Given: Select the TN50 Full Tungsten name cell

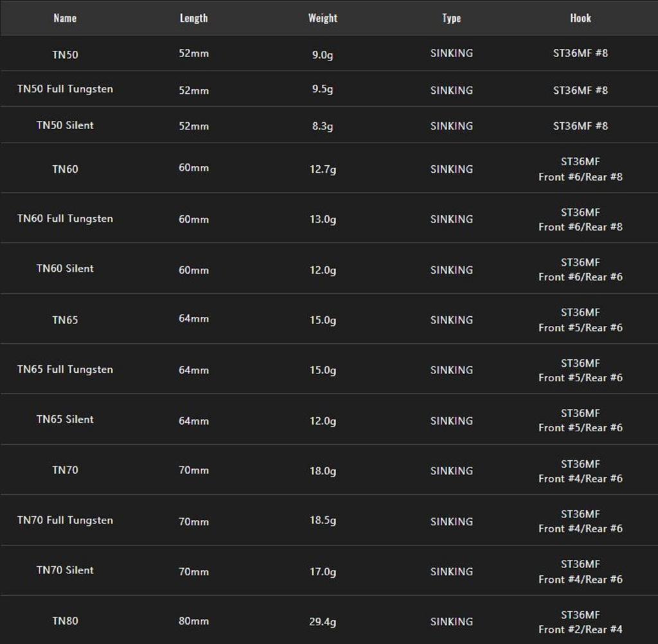Looking at the screenshot, I should (65, 89).
